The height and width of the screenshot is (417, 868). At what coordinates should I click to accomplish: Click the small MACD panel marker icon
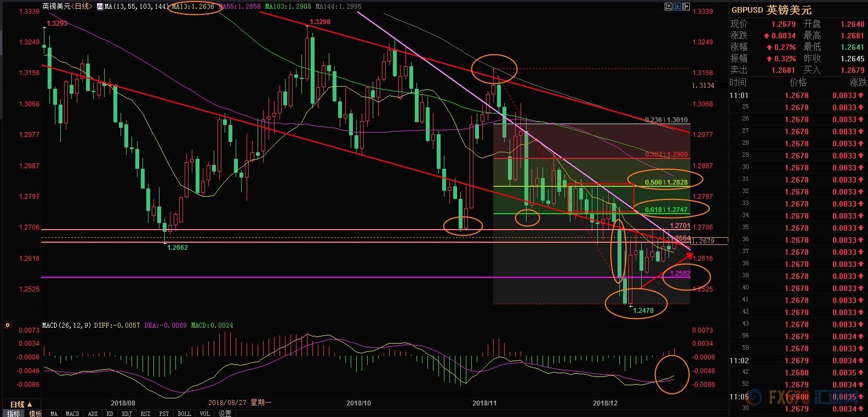[x=8, y=325]
